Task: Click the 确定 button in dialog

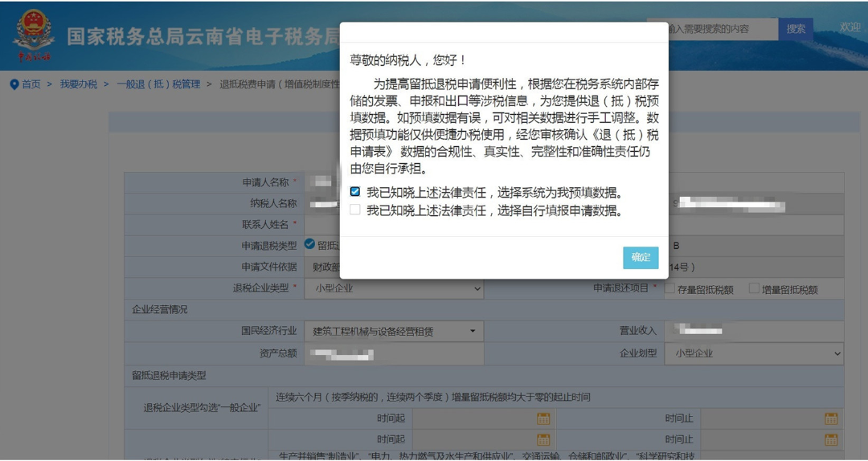Action: (x=641, y=257)
